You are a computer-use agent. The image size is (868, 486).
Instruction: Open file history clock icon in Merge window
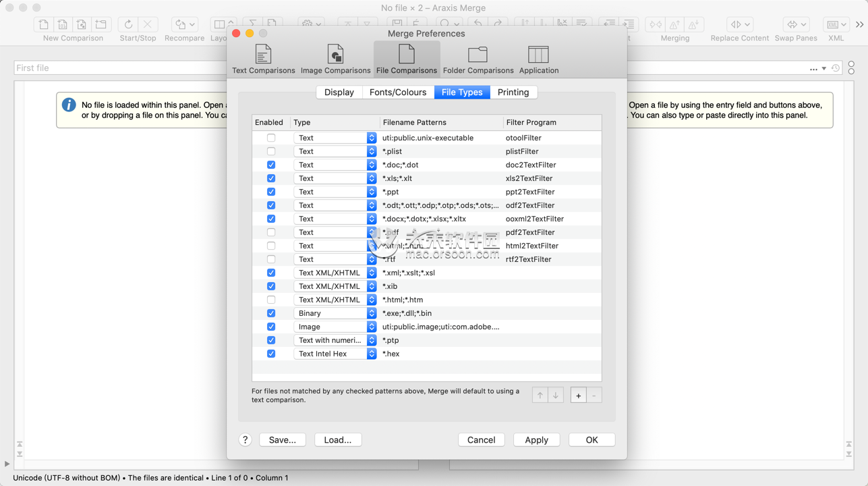point(836,68)
